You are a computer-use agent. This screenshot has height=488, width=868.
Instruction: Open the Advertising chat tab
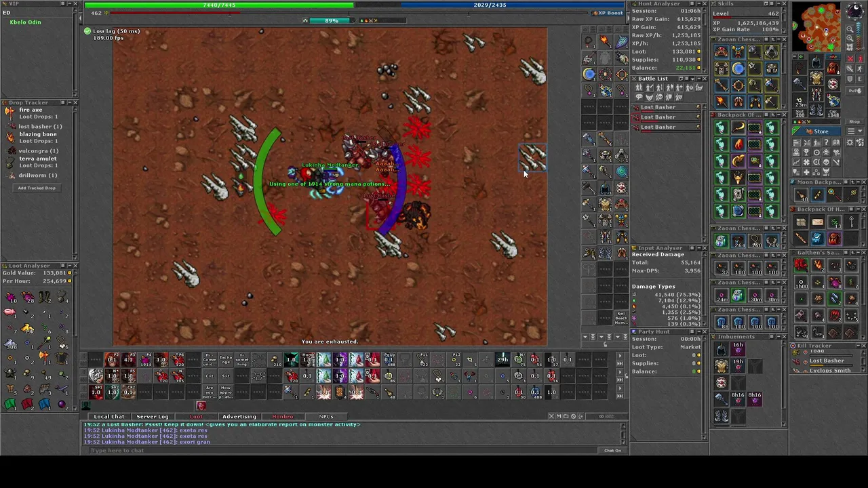[x=239, y=416]
